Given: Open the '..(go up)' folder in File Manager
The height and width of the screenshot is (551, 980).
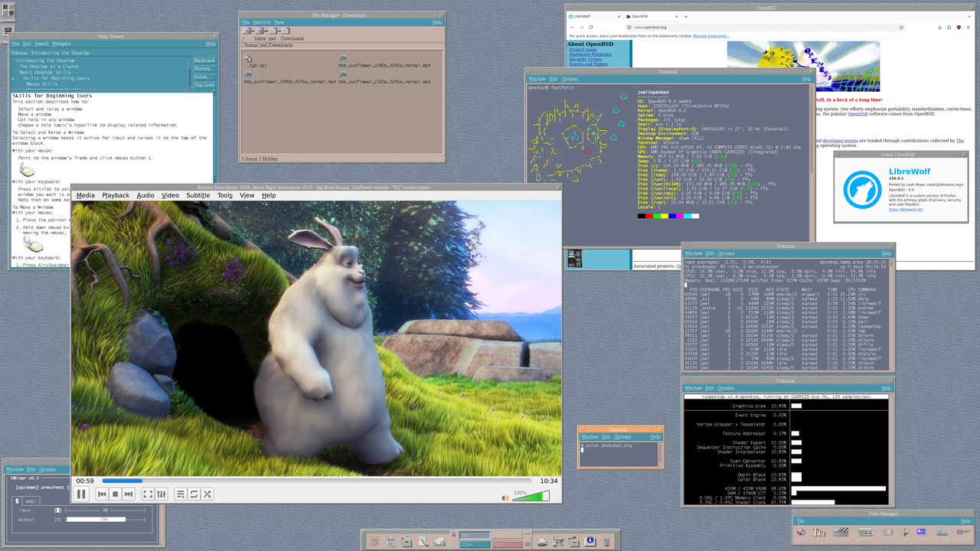Looking at the screenshot, I should pyautogui.click(x=256, y=62).
